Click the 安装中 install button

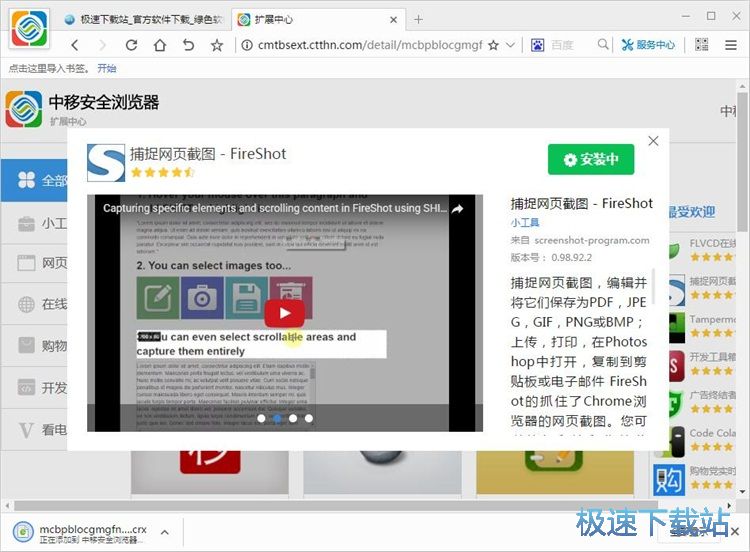click(x=591, y=159)
